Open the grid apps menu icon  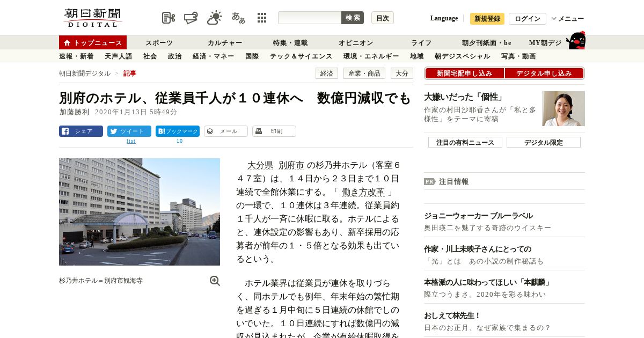[x=262, y=18]
